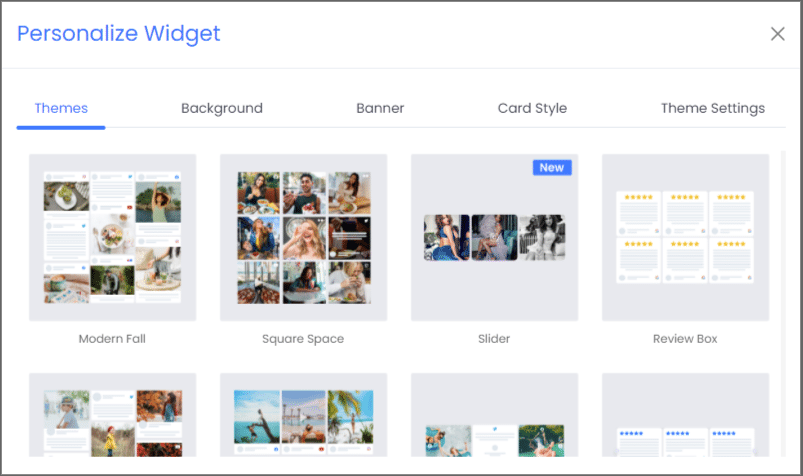Click the themes list vertical scrollbar

[x=783, y=303]
